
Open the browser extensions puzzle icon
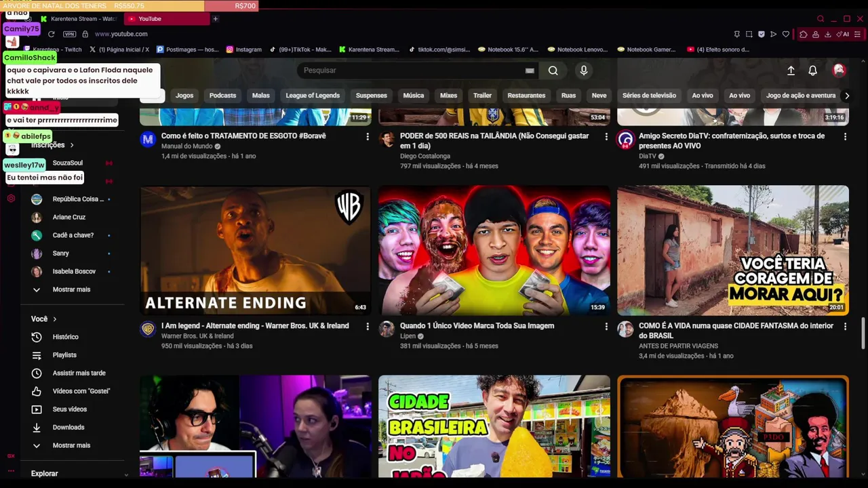804,34
